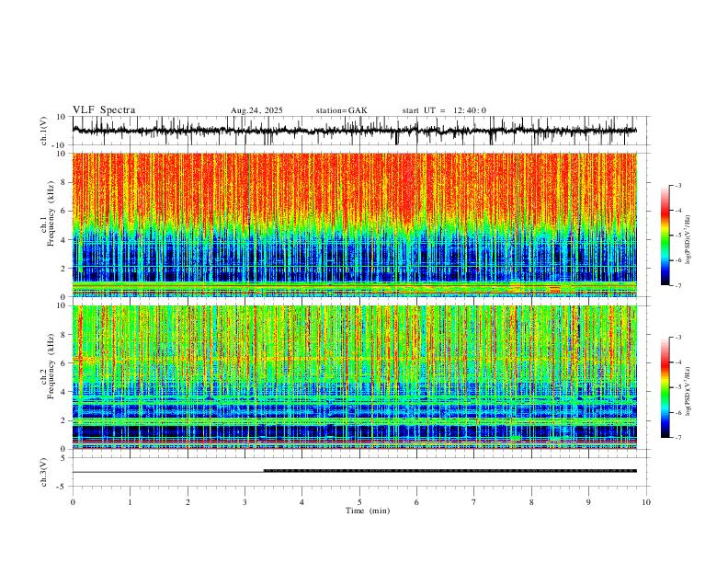The image size is (728, 563).
Task: Click the time axis tick label '10'
Action: click(646, 502)
